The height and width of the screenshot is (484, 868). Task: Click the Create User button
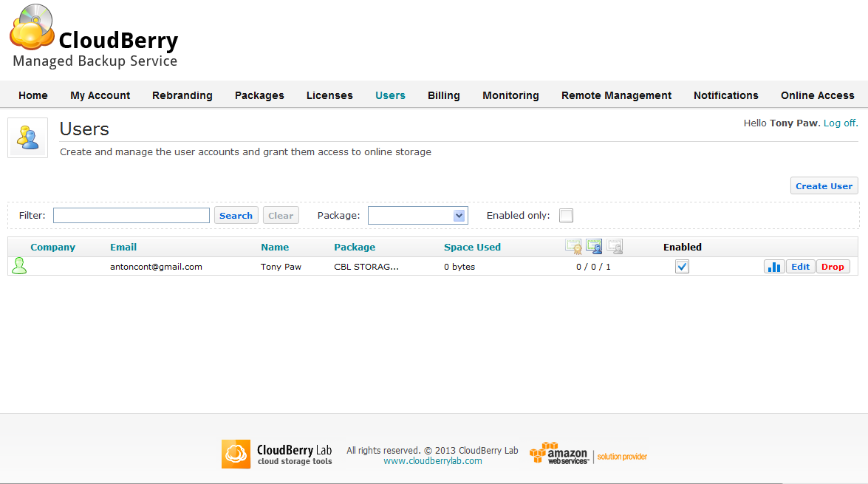tap(824, 186)
